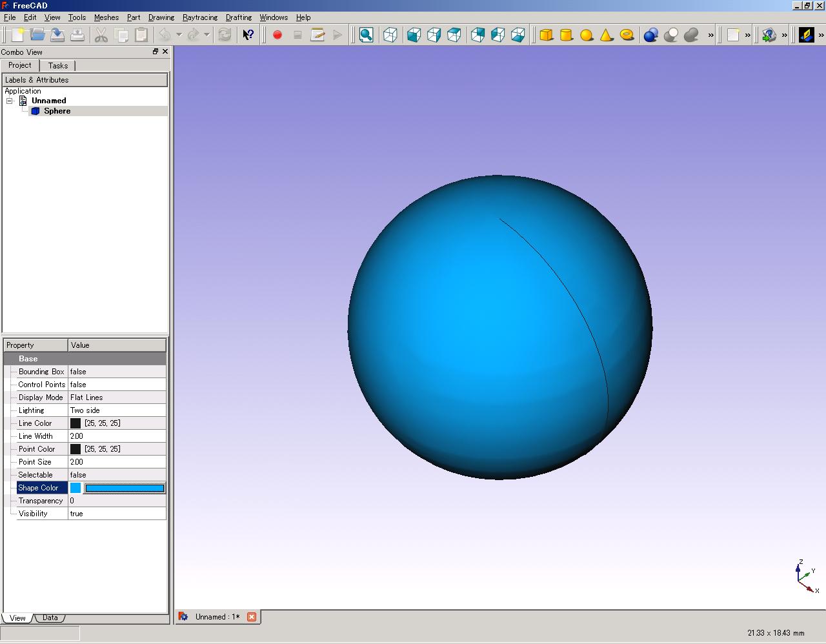The image size is (826, 644).
Task: Create a torus primitive
Action: pyautogui.click(x=627, y=35)
